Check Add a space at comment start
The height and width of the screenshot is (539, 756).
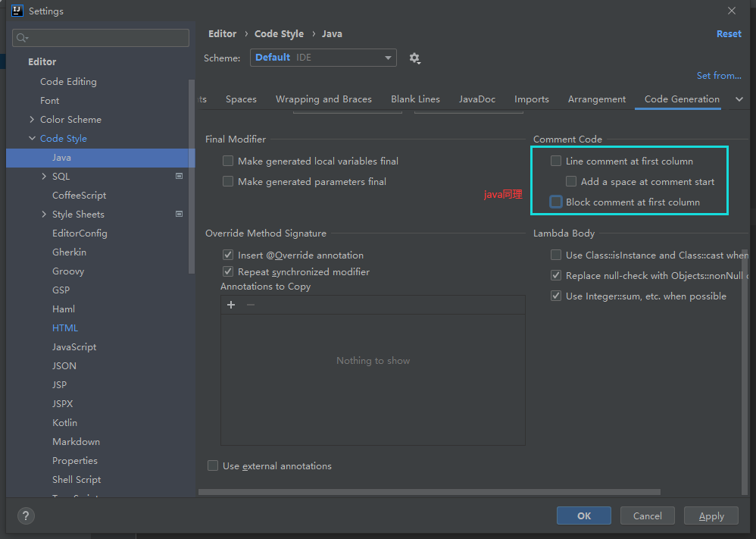tap(571, 181)
